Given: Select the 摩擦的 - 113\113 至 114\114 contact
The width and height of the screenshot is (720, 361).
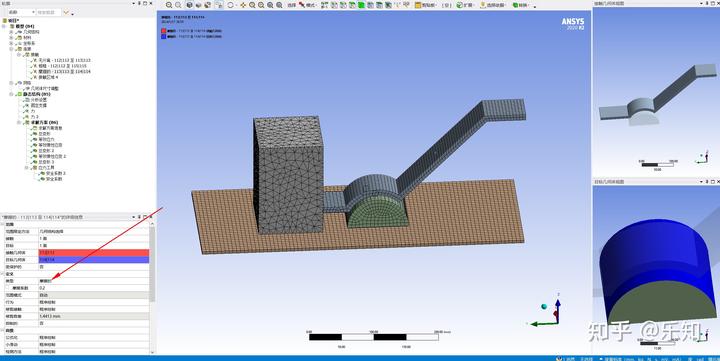Looking at the screenshot, I should click(64, 72).
